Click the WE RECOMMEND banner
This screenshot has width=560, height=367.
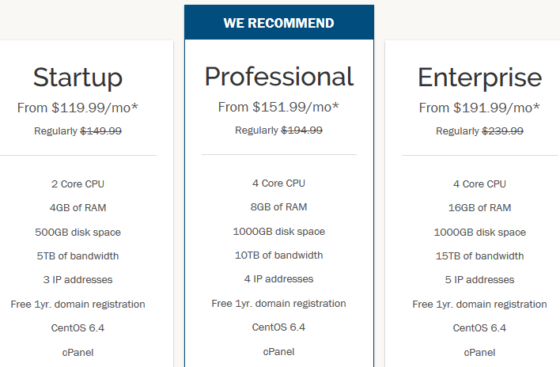coord(279,22)
